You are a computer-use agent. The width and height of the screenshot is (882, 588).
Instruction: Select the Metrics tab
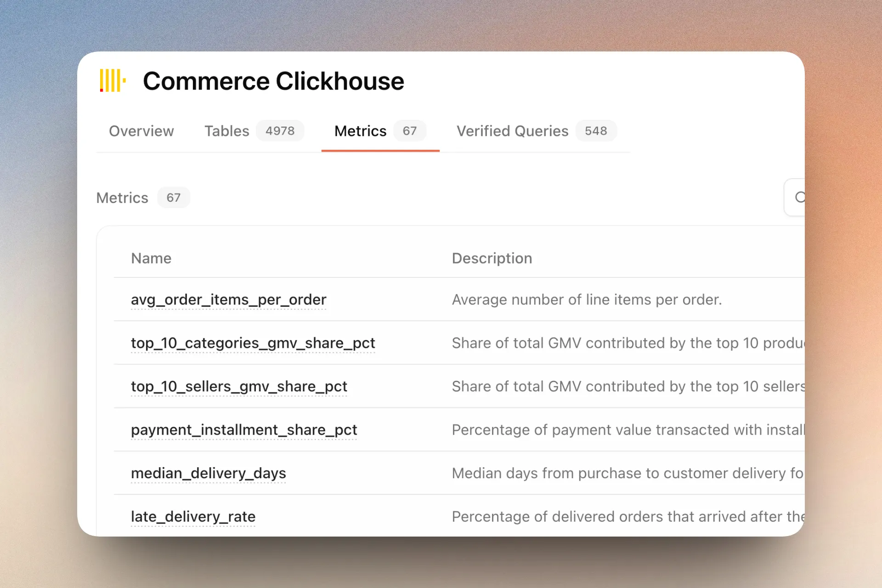[380, 131]
